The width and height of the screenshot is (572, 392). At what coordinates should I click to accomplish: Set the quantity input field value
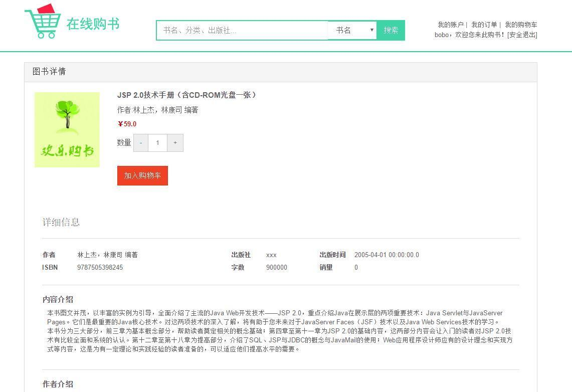click(x=158, y=143)
